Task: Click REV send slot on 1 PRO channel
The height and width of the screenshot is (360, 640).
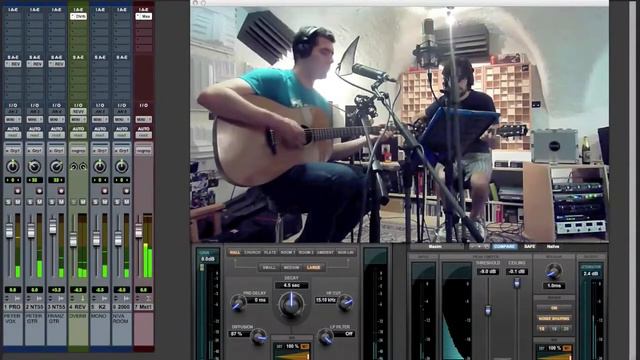Action: click(x=13, y=64)
